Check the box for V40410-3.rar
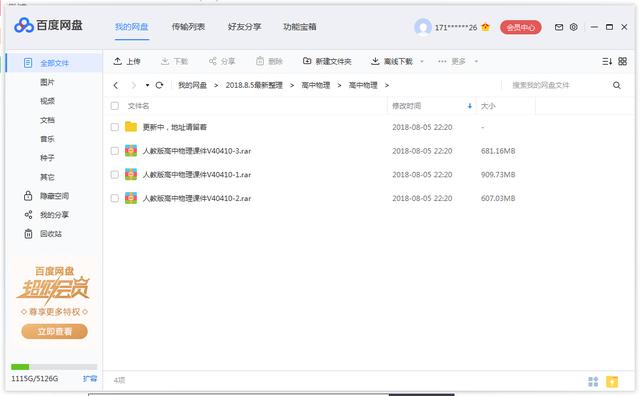 tap(115, 151)
